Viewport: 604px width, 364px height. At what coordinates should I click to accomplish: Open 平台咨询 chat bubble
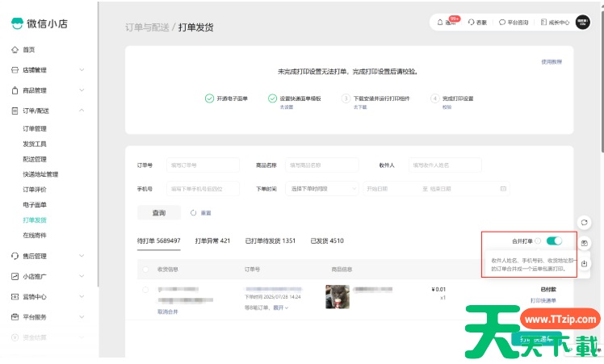(502, 23)
